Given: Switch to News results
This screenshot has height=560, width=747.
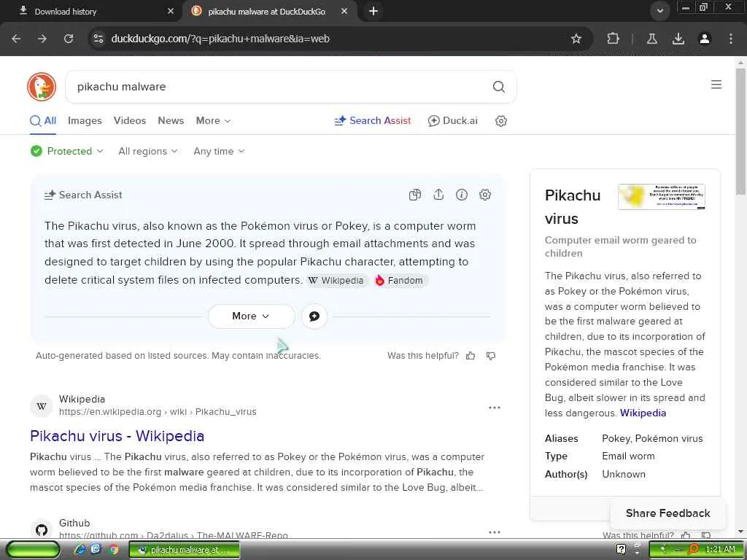Looking at the screenshot, I should coord(171,120).
